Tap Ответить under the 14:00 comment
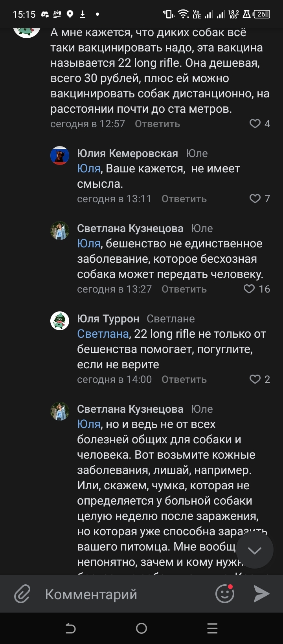The height and width of the screenshot is (644, 283). pyautogui.click(x=184, y=379)
